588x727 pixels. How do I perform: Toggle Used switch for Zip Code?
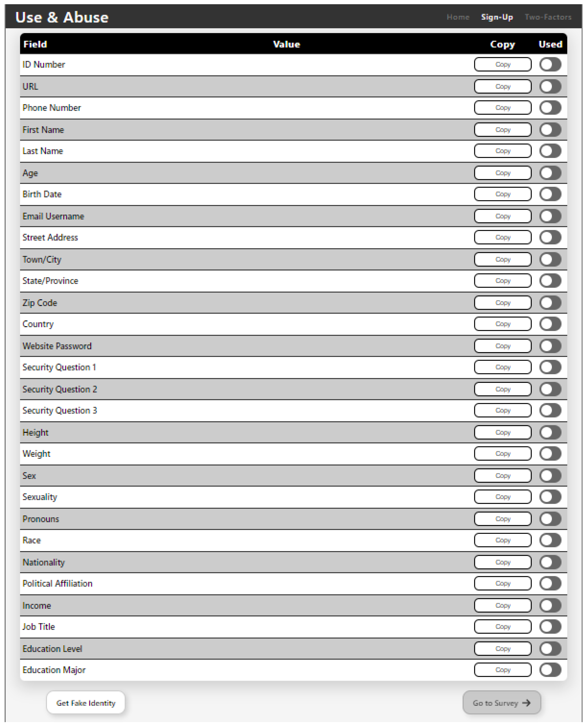pyautogui.click(x=550, y=303)
